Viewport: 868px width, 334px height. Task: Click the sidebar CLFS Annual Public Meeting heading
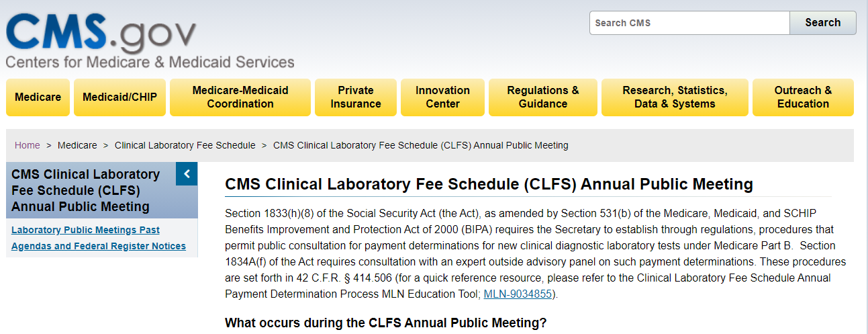86,190
